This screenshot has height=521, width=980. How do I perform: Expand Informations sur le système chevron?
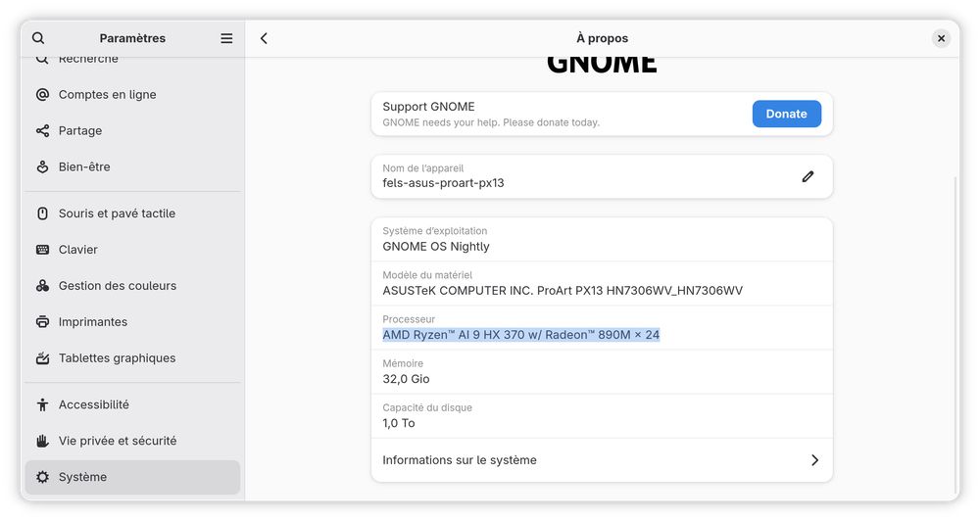click(x=814, y=459)
